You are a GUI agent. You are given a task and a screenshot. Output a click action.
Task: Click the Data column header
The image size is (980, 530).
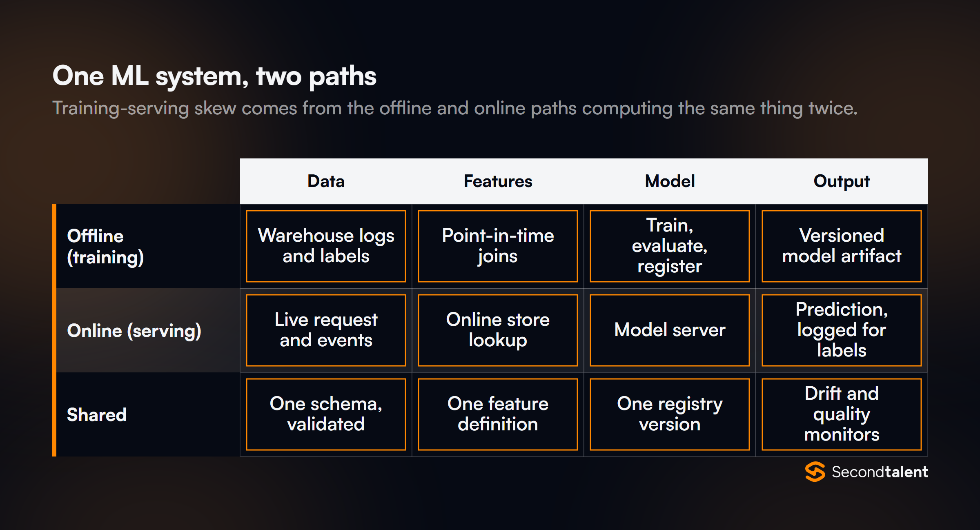click(326, 181)
